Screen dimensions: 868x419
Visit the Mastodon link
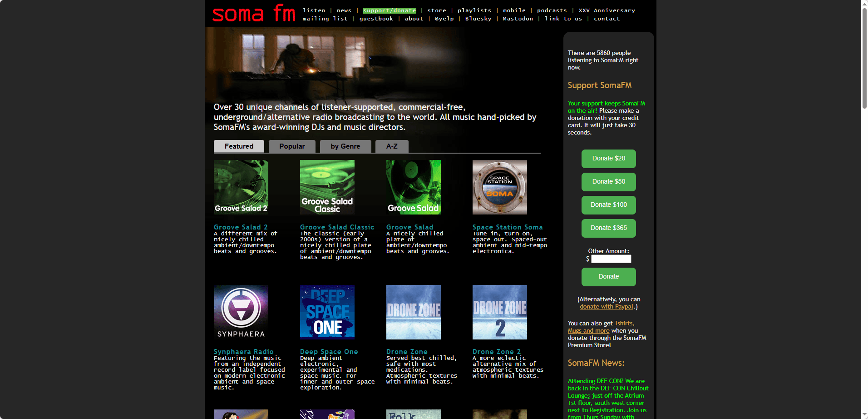pos(518,19)
